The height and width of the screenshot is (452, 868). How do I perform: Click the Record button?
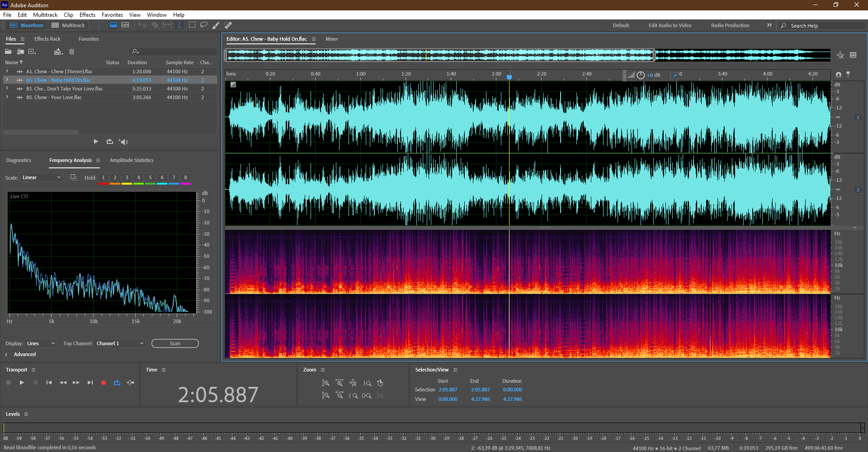(103, 383)
